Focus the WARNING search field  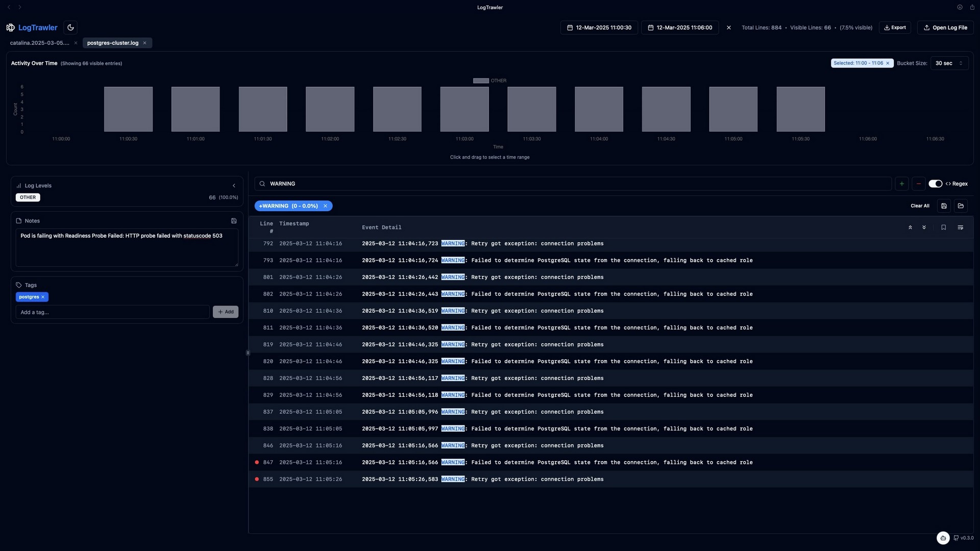pos(573,184)
